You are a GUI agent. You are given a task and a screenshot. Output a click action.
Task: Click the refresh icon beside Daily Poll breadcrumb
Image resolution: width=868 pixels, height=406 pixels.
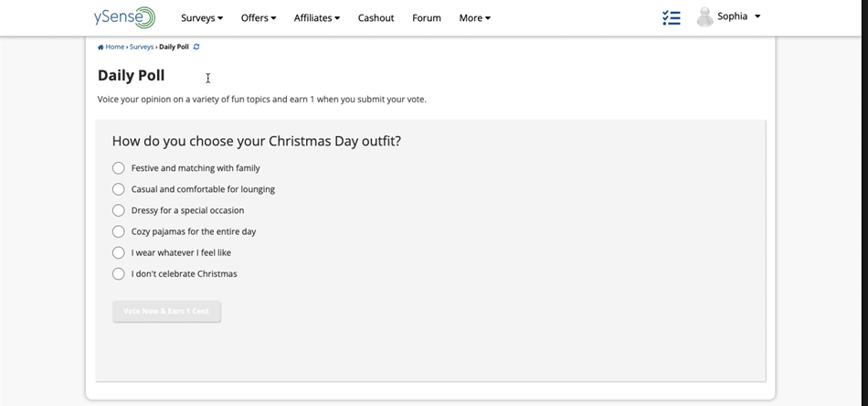(x=196, y=47)
